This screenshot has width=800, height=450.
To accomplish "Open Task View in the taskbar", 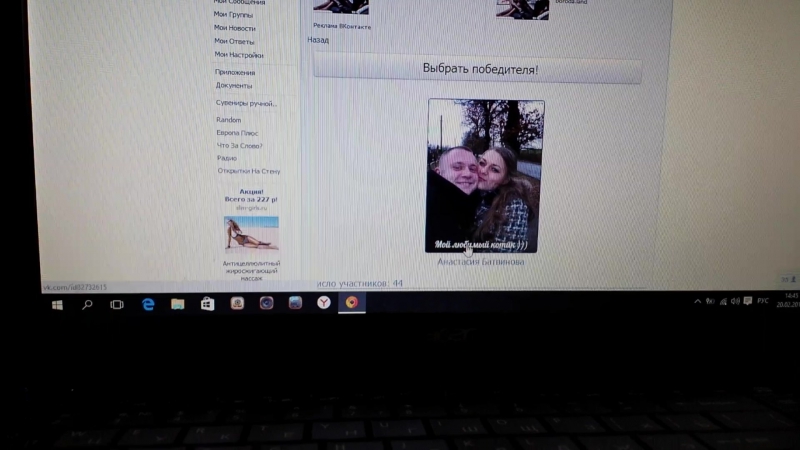I will click(117, 305).
